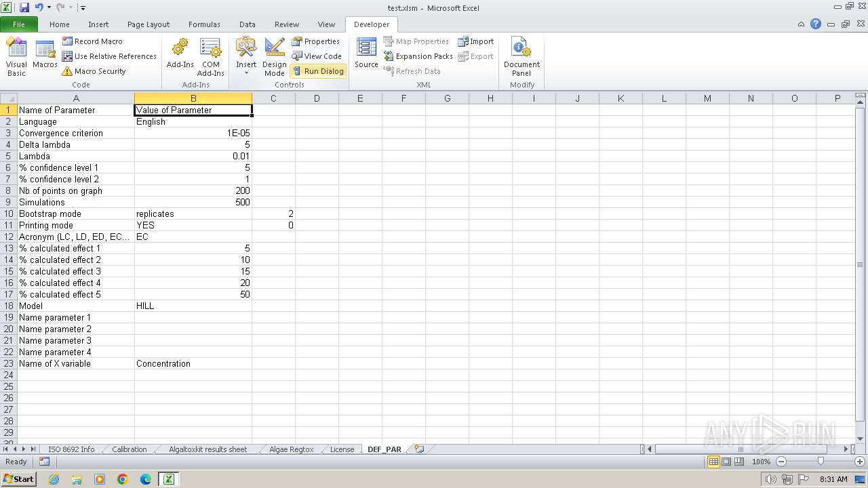Click the zoom slider handle
The height and width of the screenshot is (488, 868).
[x=821, y=462]
